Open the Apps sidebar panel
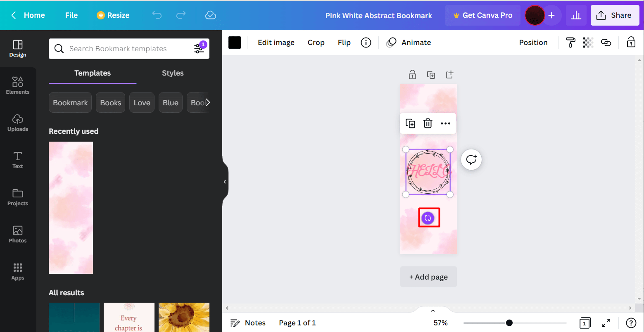 [x=18, y=272]
